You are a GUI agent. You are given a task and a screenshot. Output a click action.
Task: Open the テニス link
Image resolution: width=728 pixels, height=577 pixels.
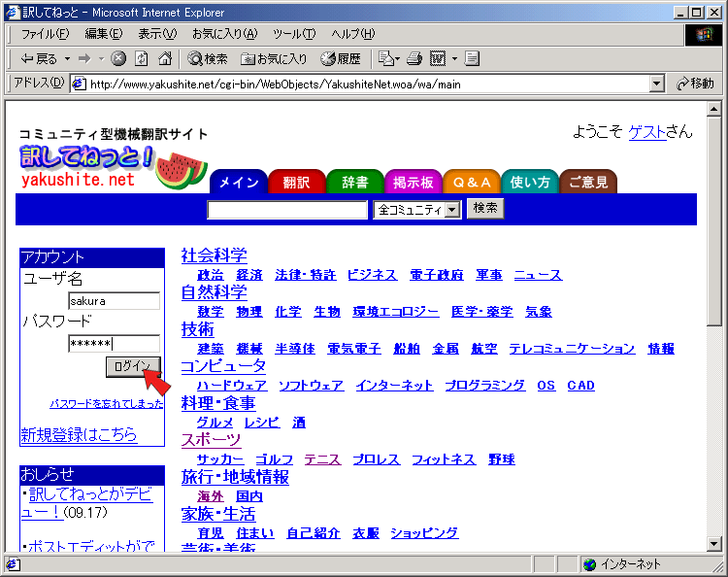pyautogui.click(x=322, y=459)
